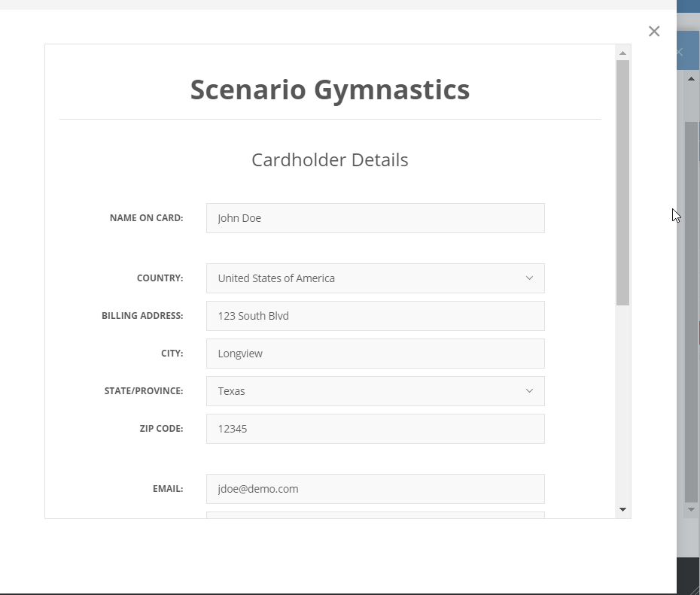This screenshot has height=595, width=700.
Task: Open the Country dropdown
Action: click(x=376, y=278)
